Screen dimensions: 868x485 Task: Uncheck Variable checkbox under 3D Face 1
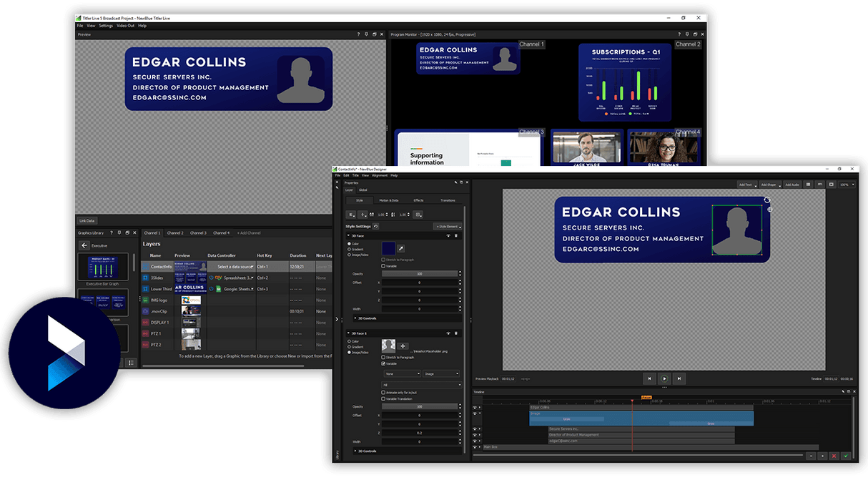coord(383,363)
